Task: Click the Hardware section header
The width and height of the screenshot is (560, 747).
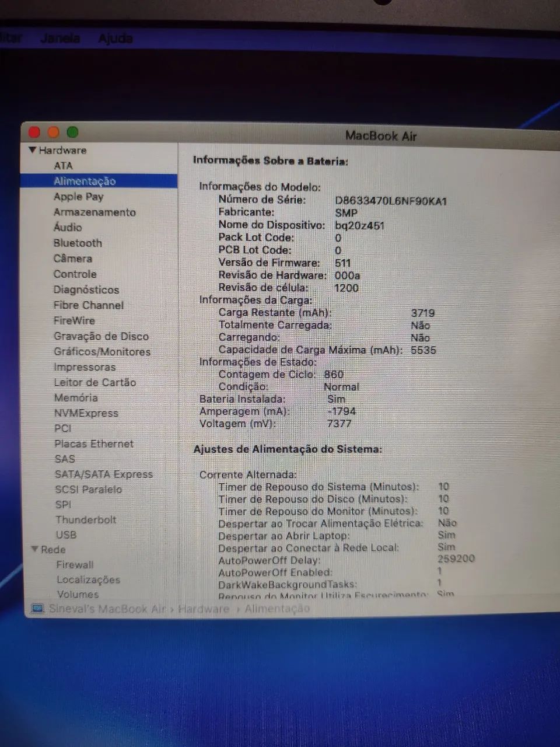Action: point(62,150)
